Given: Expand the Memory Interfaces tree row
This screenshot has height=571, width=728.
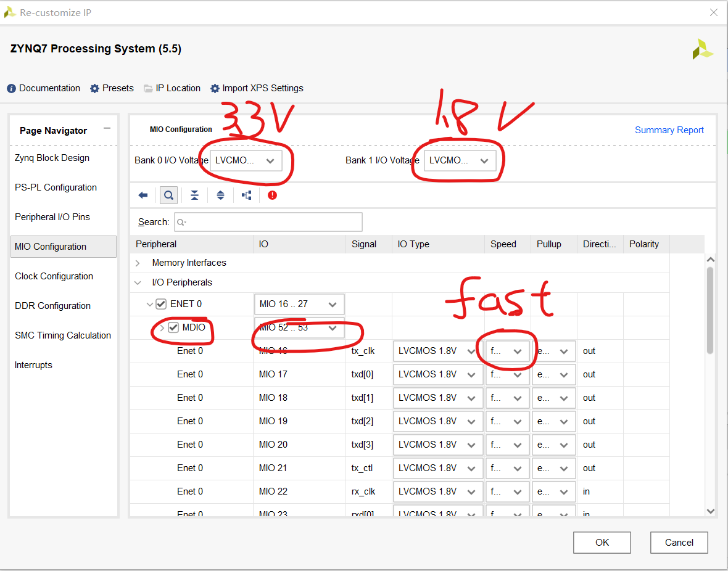Looking at the screenshot, I should click(x=138, y=263).
